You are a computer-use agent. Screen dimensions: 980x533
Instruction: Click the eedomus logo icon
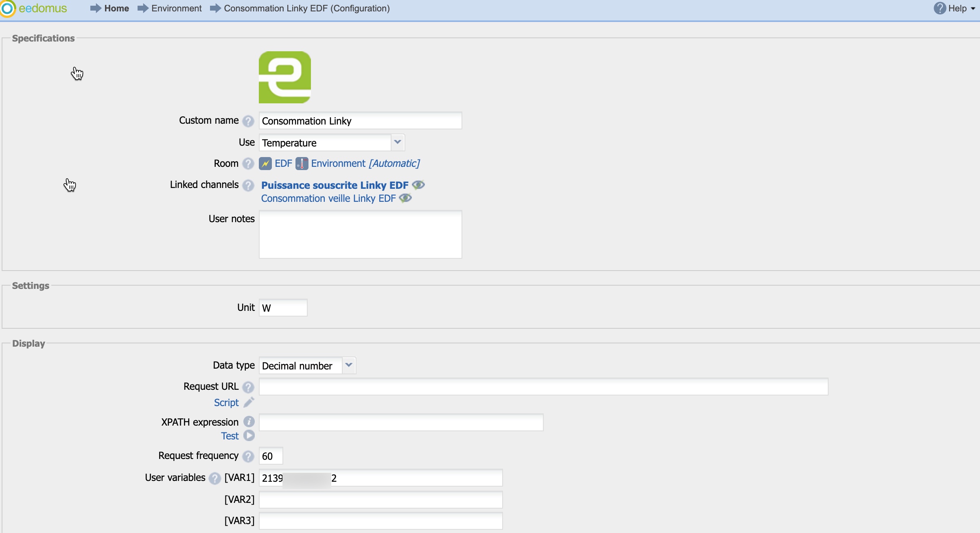coord(7,8)
